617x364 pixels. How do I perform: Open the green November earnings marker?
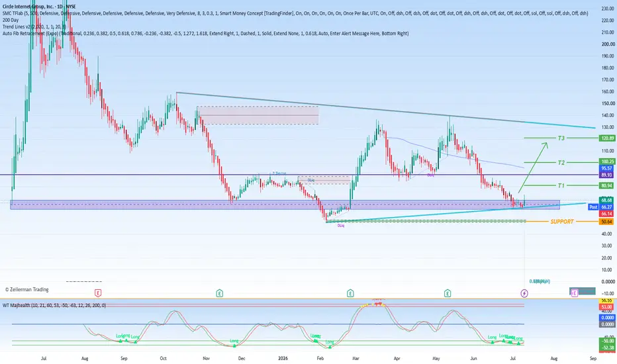[x=220, y=293]
